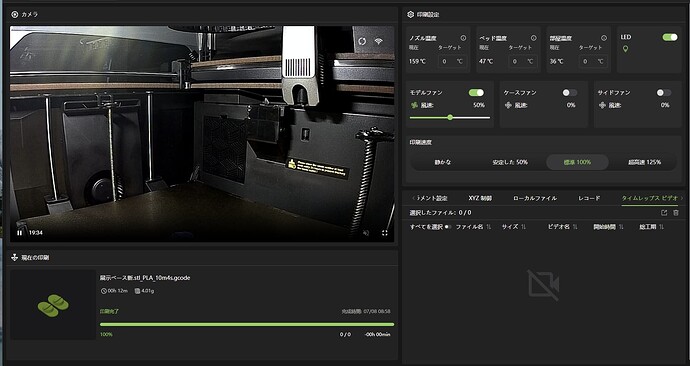Viewport: 690px width, 366px height.
Task: Show info for ノズル温度
Action: [x=463, y=38]
